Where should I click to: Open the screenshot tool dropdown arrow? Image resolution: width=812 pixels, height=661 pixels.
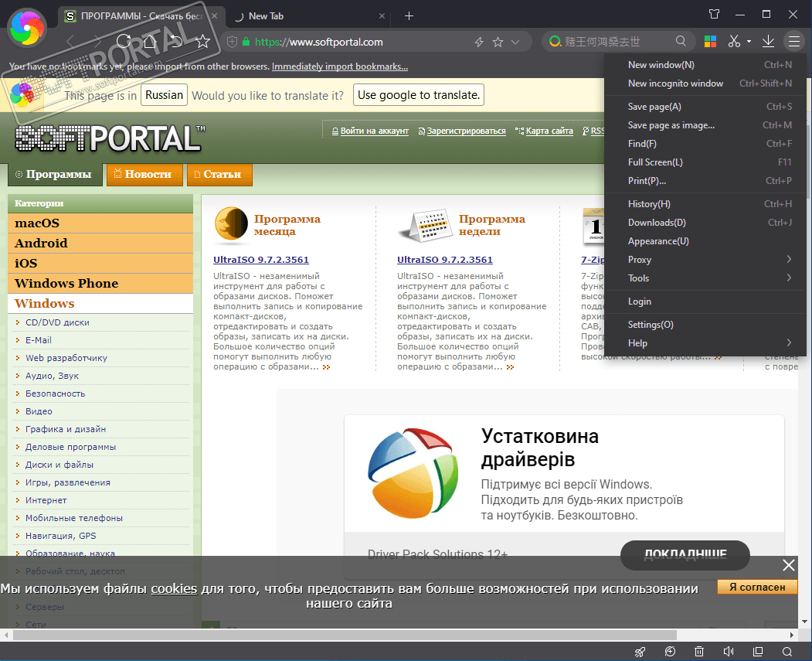click(x=749, y=42)
